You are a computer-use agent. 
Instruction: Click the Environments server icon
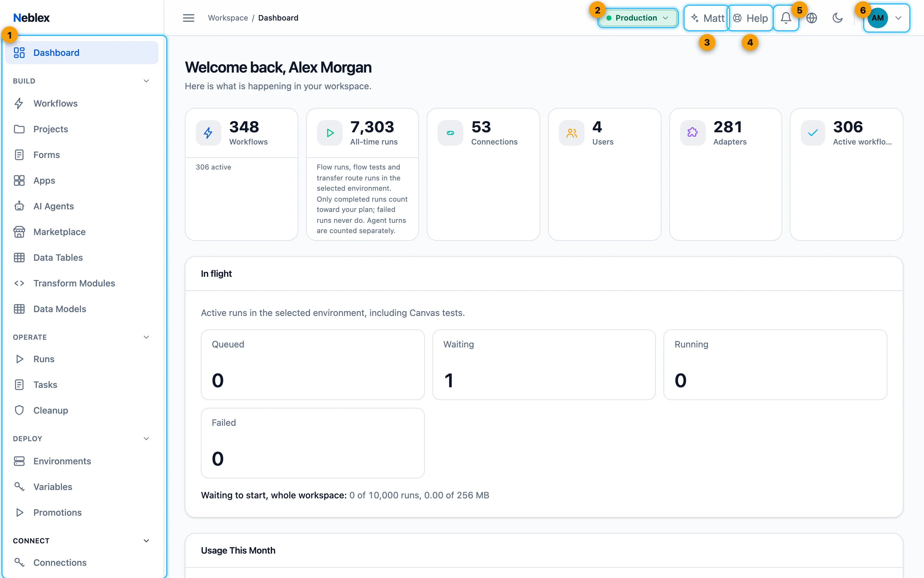pos(19,461)
